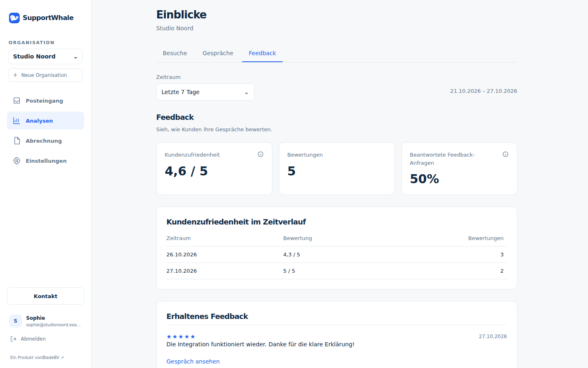Click Sophie's email address in sidebar
Viewport: 588px width, 368px height.
coord(53,325)
